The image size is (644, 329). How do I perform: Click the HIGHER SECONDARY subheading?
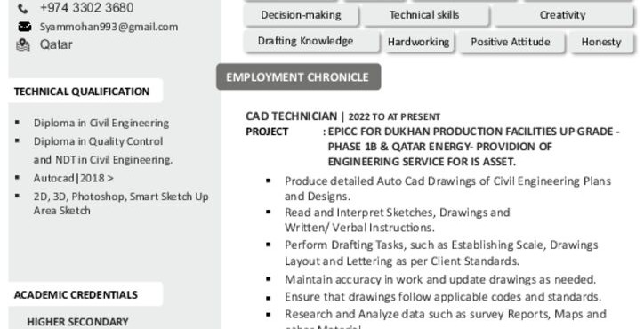[x=77, y=322]
